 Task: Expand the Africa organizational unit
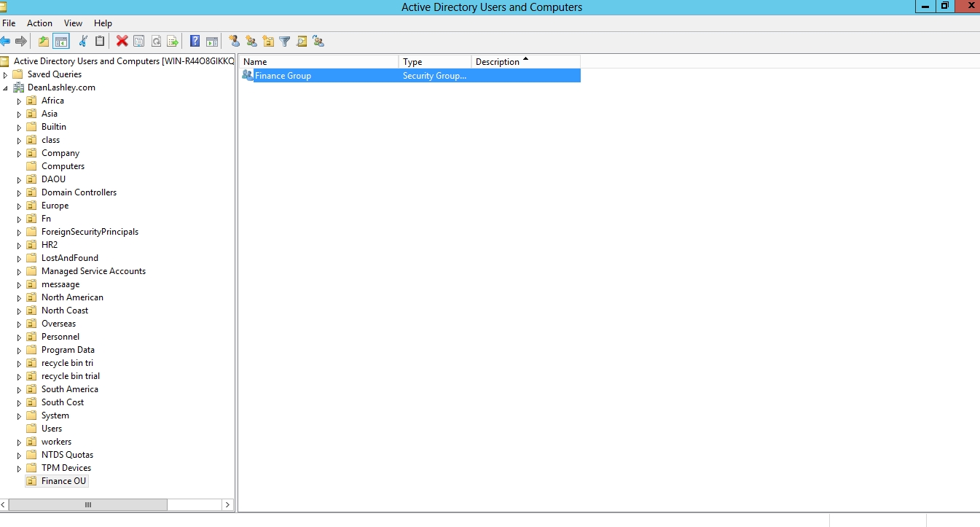pyautogui.click(x=20, y=101)
